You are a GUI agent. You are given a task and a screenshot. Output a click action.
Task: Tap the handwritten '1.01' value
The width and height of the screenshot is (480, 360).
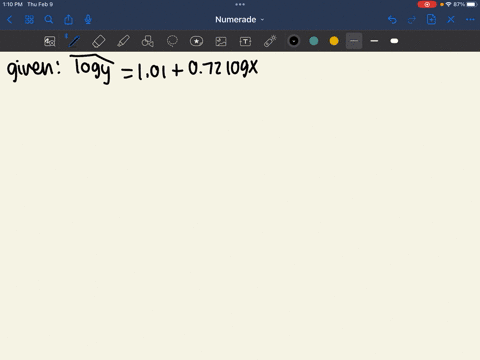pos(152,71)
